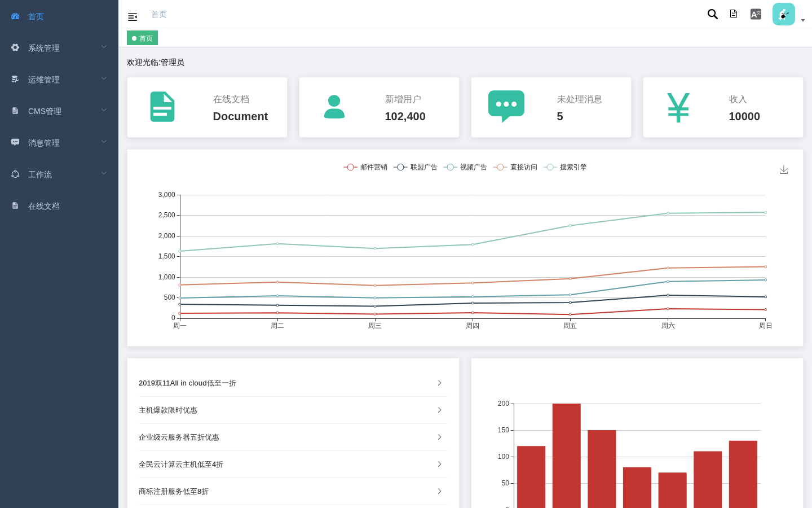The image size is (812, 508).
Task: Download the line chart as image
Action: click(784, 169)
